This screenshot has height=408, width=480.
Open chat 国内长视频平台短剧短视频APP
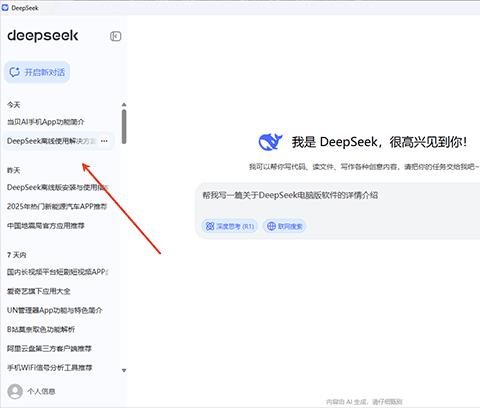point(57,272)
